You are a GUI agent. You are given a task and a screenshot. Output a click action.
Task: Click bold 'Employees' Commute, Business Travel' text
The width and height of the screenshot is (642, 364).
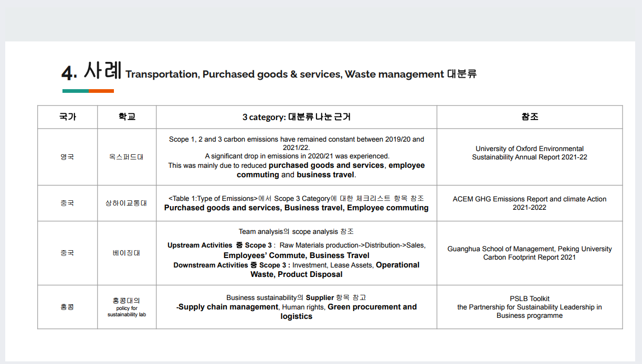(x=297, y=255)
